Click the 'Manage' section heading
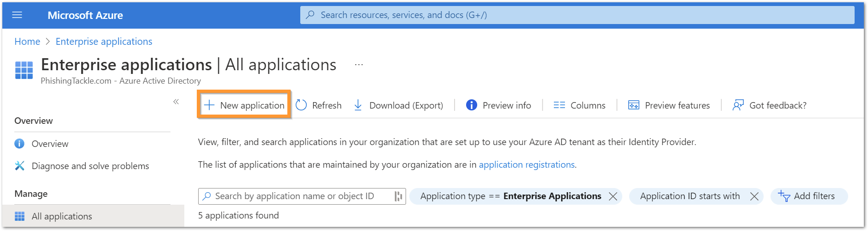868x231 pixels. tap(31, 194)
